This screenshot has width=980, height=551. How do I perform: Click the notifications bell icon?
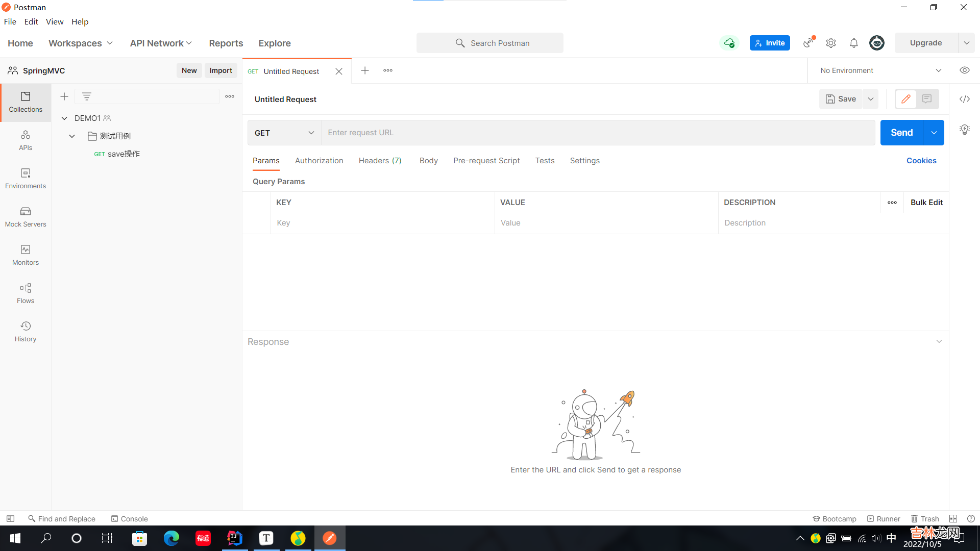coord(853,43)
